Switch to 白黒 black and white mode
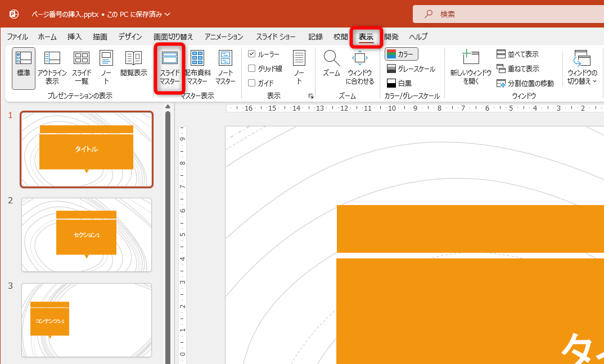Screen dimensions: 604x364 [x=399, y=83]
